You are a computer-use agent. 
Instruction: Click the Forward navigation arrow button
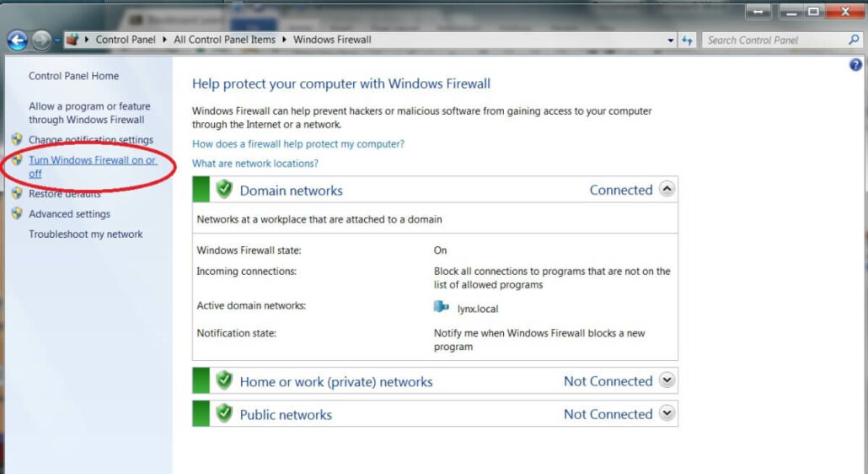pos(41,40)
